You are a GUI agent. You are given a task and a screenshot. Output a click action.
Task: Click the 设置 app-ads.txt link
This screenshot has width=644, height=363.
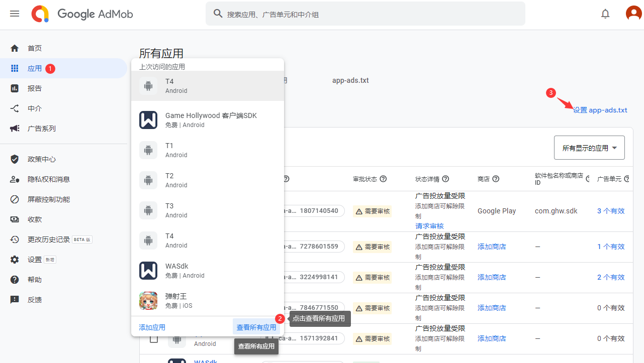600,110
